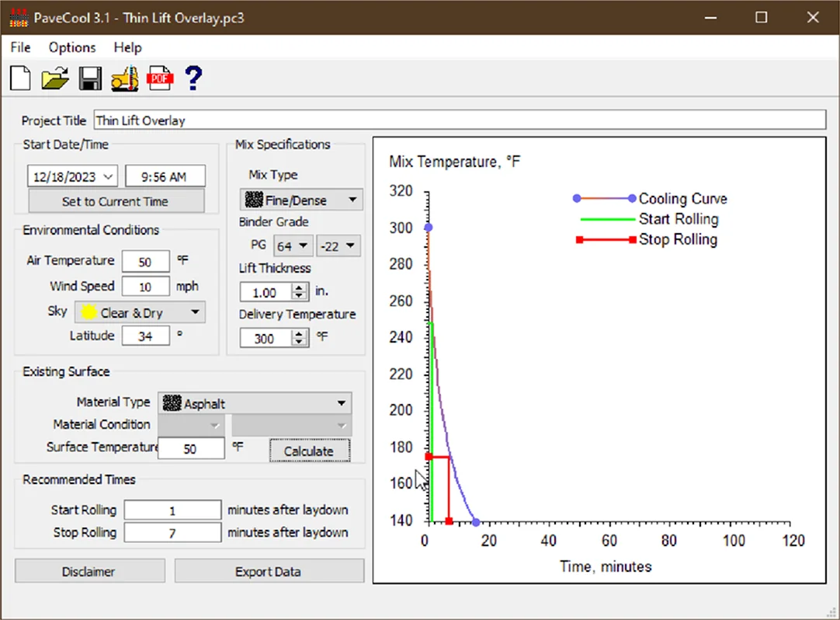This screenshot has width=840, height=620.
Task: Increase Lift Thickness with up arrow
Action: 300,288
